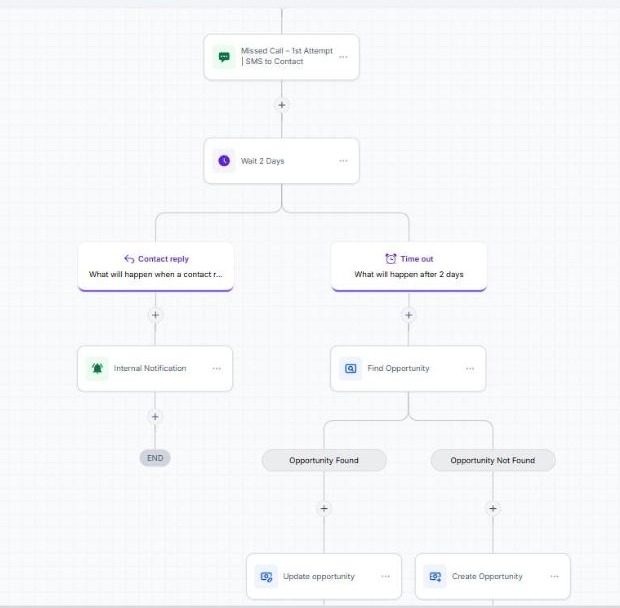
Task: Open three-dot menu on Internal Notification node
Action: [x=217, y=368]
